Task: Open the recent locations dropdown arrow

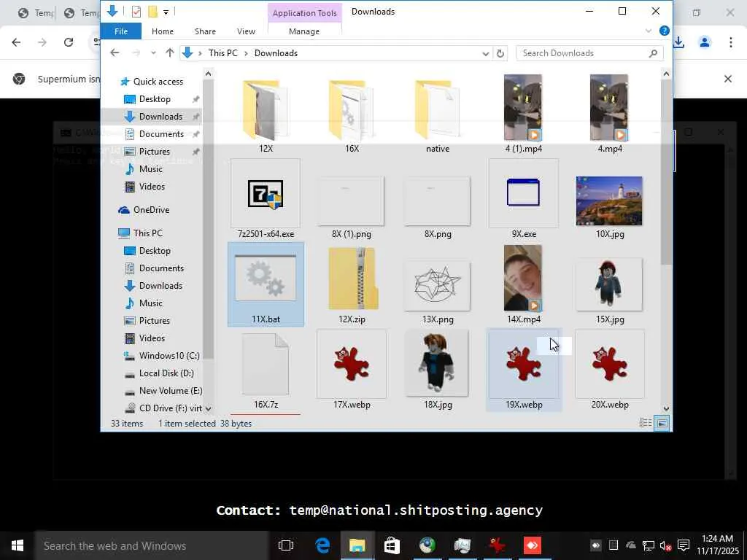Action: click(x=153, y=53)
